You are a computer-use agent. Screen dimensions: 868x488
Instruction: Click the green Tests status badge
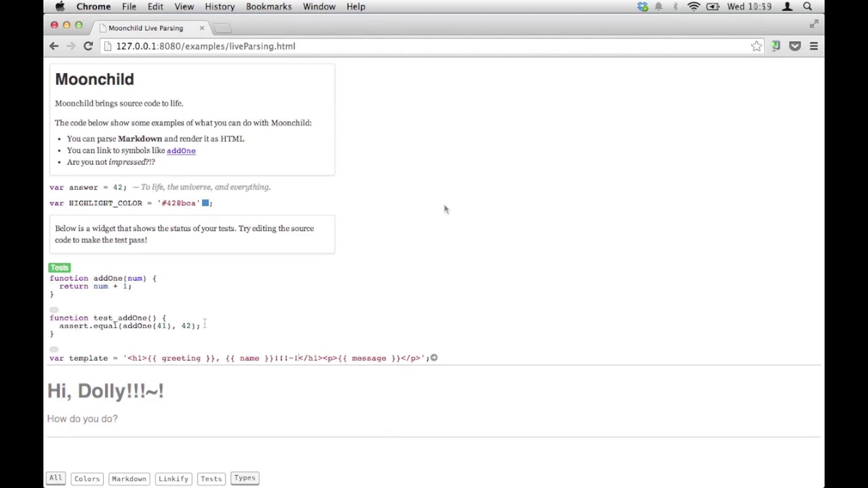(59, 267)
